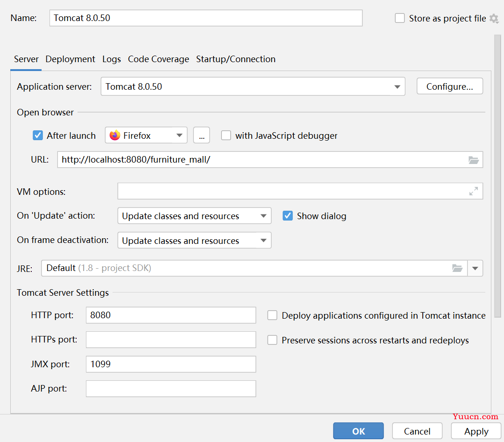504x442 pixels.
Task: Confirm with the OK button
Action: click(x=358, y=431)
